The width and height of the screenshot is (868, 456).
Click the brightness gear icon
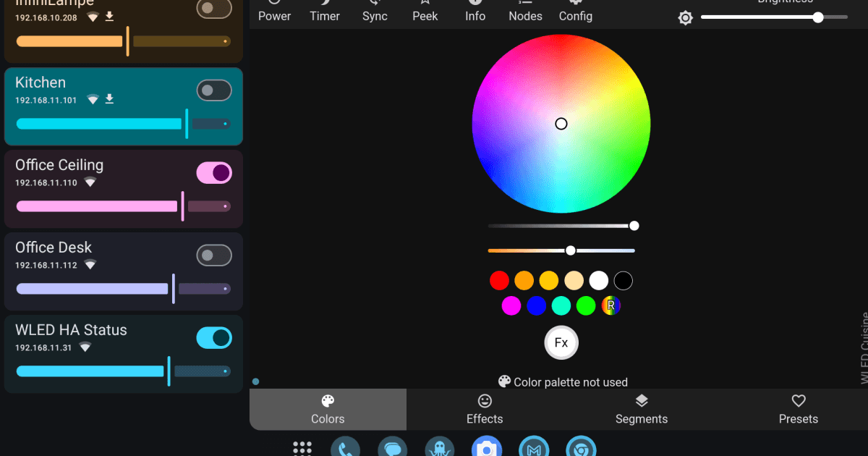coord(684,17)
